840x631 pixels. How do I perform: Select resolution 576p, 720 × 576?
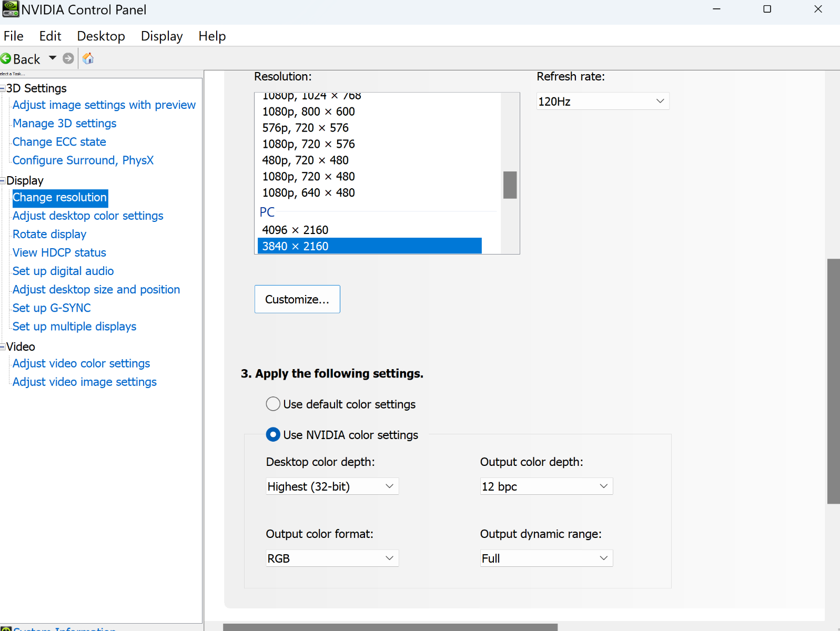pos(305,128)
